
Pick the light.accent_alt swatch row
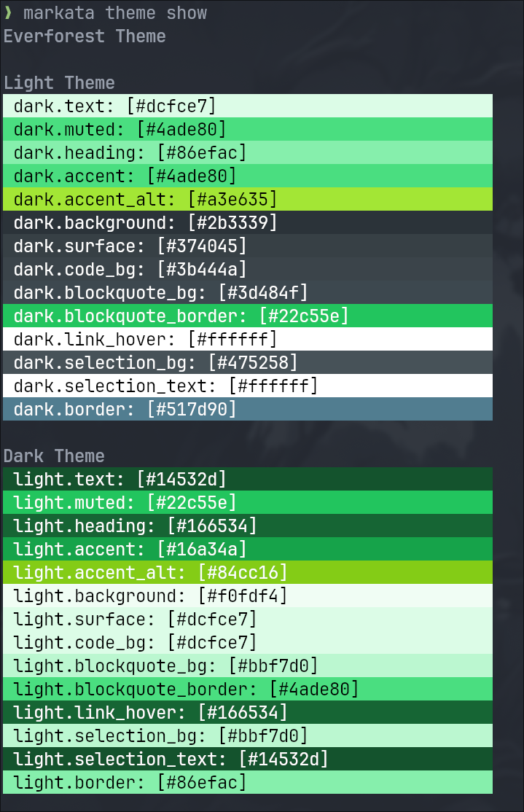pos(248,573)
